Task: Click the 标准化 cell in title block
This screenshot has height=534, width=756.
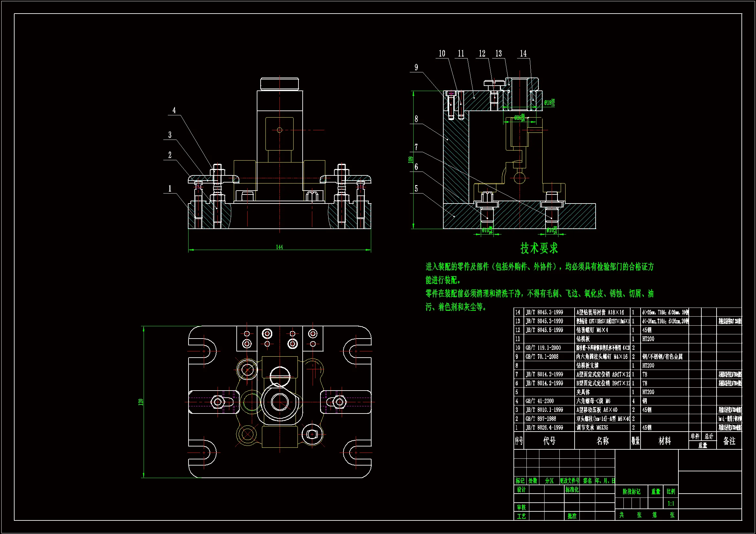Action: (x=572, y=490)
